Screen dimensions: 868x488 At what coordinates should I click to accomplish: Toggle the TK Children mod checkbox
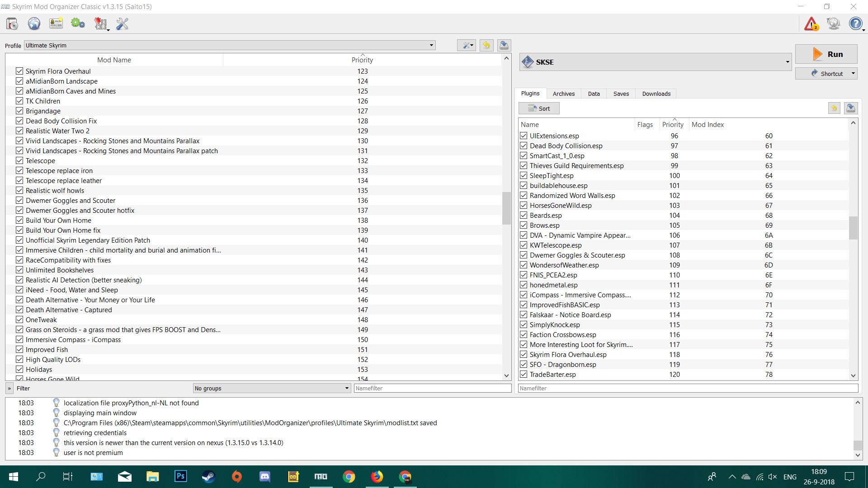pyautogui.click(x=19, y=101)
